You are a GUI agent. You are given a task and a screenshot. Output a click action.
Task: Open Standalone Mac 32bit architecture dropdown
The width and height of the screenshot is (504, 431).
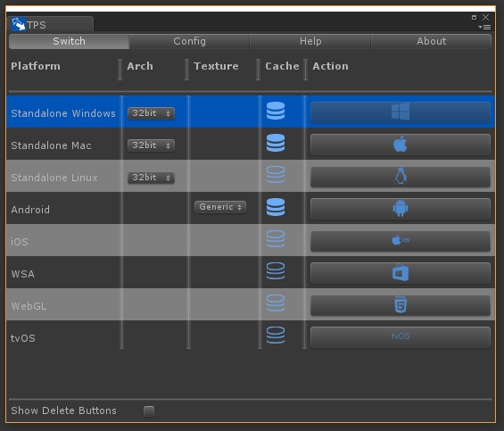click(151, 145)
